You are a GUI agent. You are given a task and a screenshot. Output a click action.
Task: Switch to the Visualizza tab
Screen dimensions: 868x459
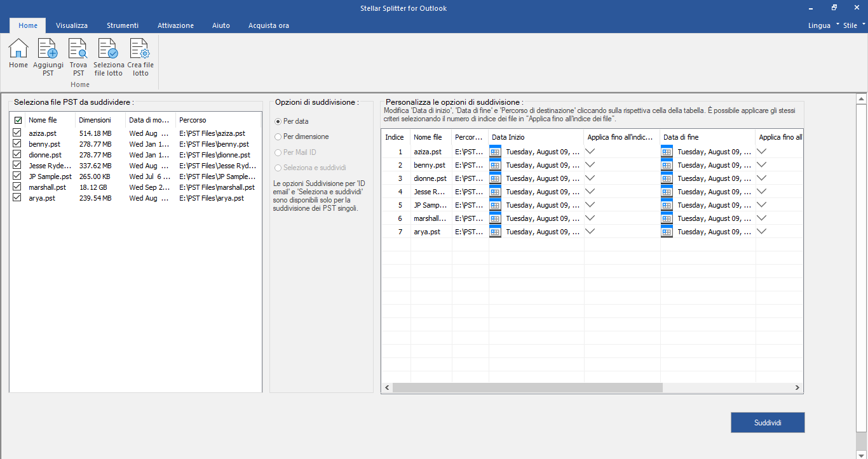click(x=72, y=25)
